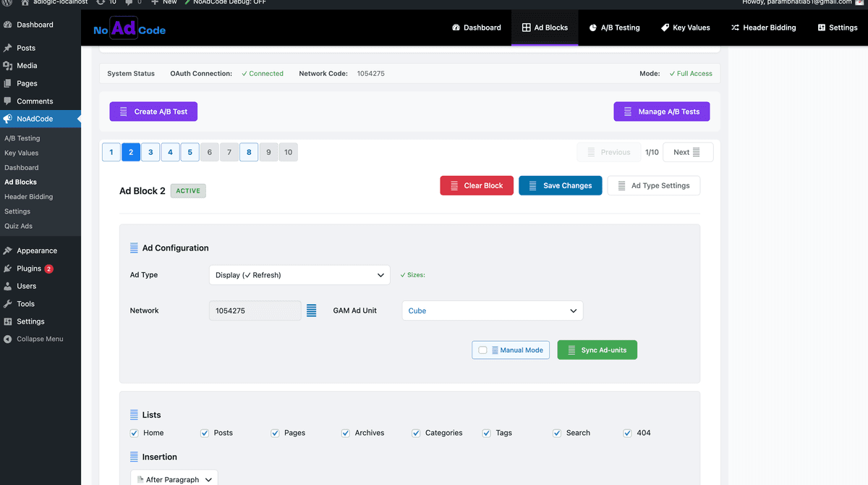The height and width of the screenshot is (485, 868).
Task: Switch to the A/B Testing tab in top navigation
Action: tap(614, 28)
